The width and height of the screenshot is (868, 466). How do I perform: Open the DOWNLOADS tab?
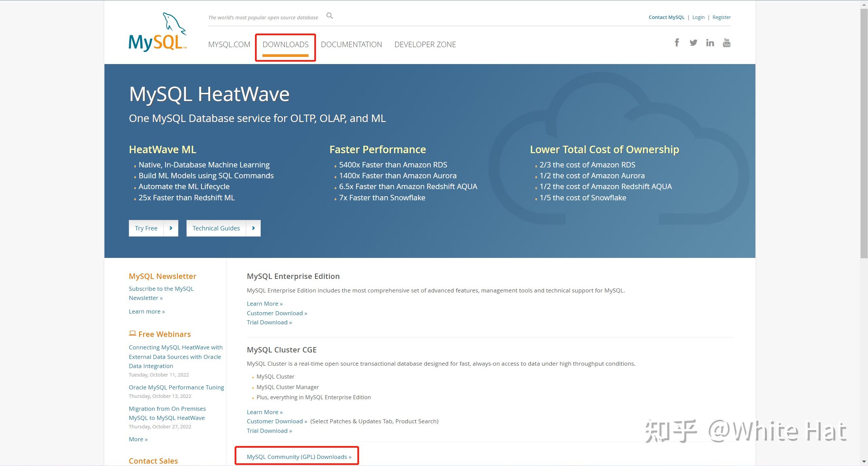click(285, 44)
